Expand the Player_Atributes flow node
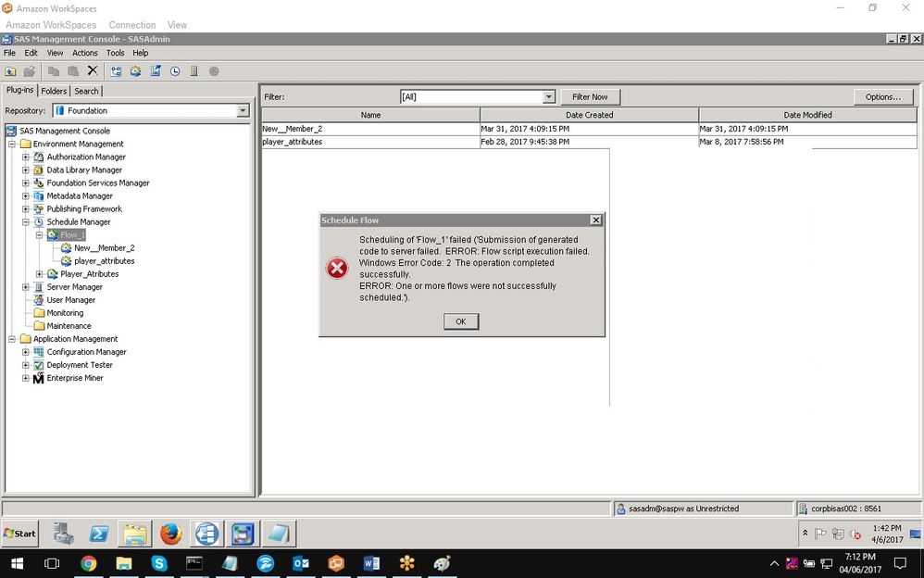This screenshot has width=924, height=578. point(40,273)
